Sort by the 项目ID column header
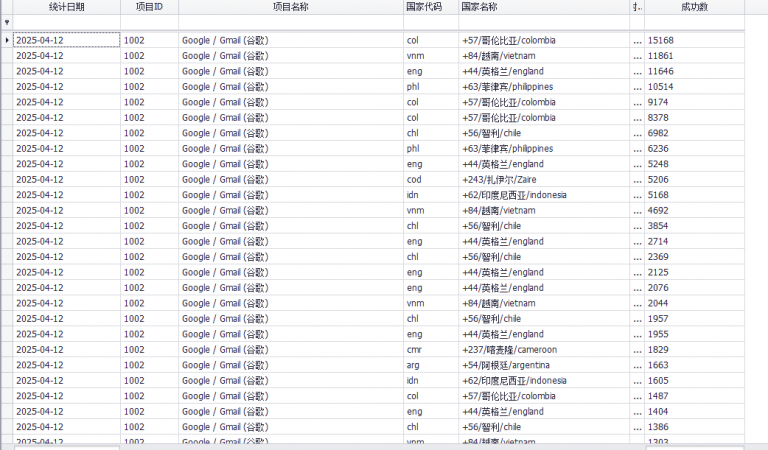 point(149,7)
